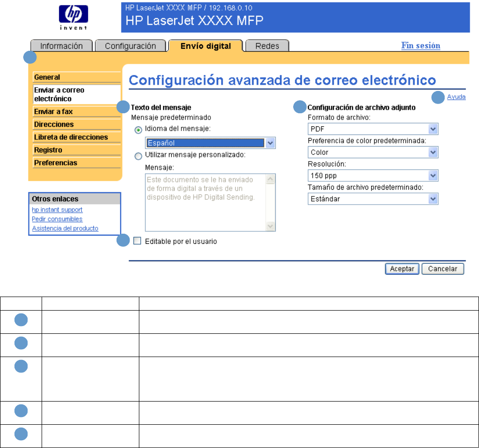This screenshot has height=448, width=479.
Task: Click the Aceptar button
Action: (402, 269)
